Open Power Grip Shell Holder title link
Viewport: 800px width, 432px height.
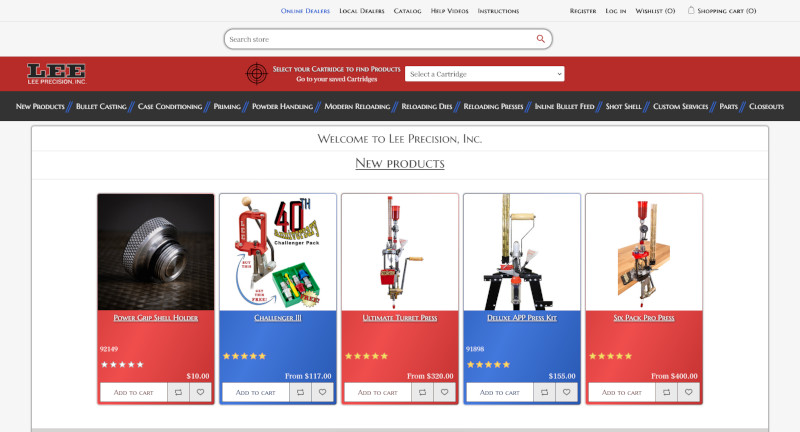(156, 318)
